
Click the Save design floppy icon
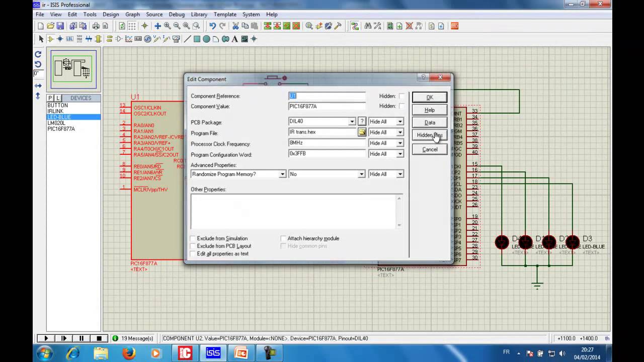tap(60, 26)
